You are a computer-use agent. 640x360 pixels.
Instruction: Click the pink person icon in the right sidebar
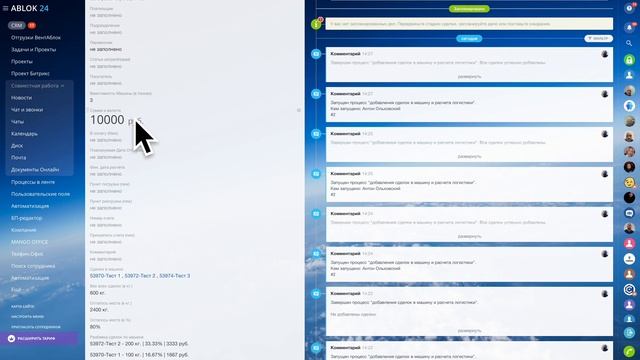629,244
